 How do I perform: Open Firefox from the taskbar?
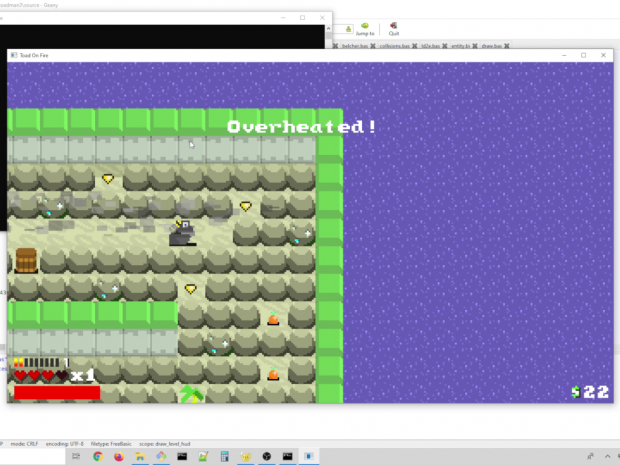[119, 456]
